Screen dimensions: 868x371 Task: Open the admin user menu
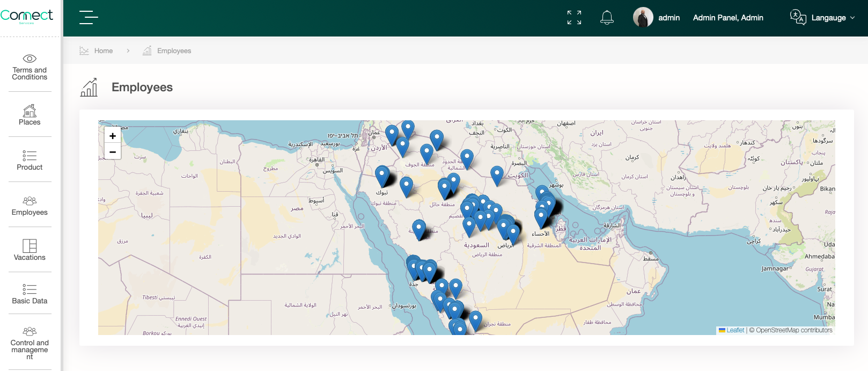668,18
